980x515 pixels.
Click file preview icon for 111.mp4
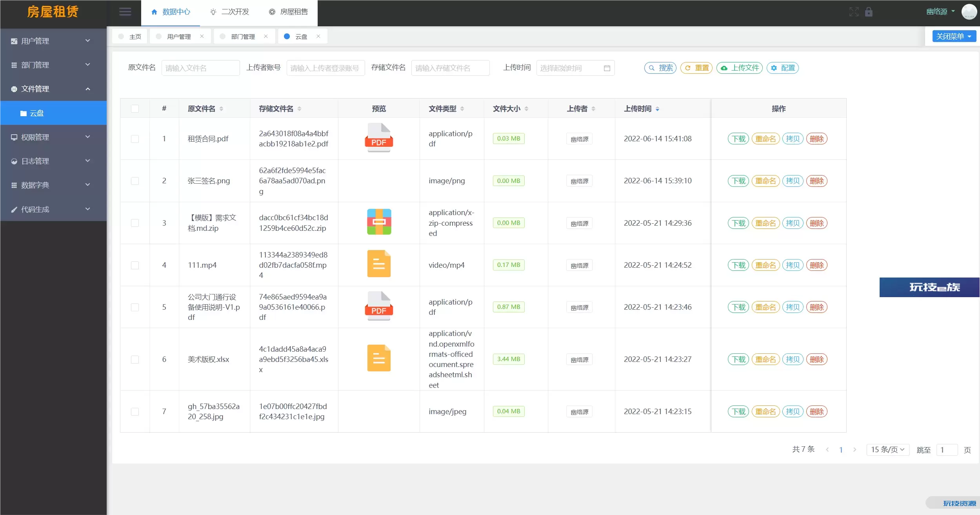[379, 264]
